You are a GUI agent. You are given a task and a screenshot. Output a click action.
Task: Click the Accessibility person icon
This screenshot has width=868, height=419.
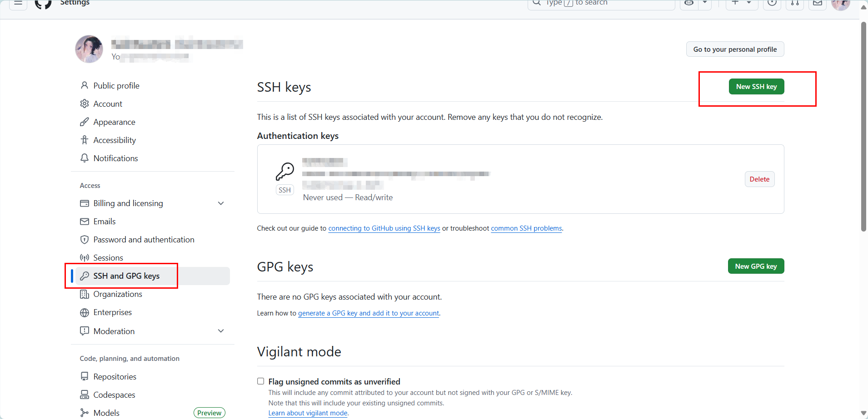pos(85,140)
